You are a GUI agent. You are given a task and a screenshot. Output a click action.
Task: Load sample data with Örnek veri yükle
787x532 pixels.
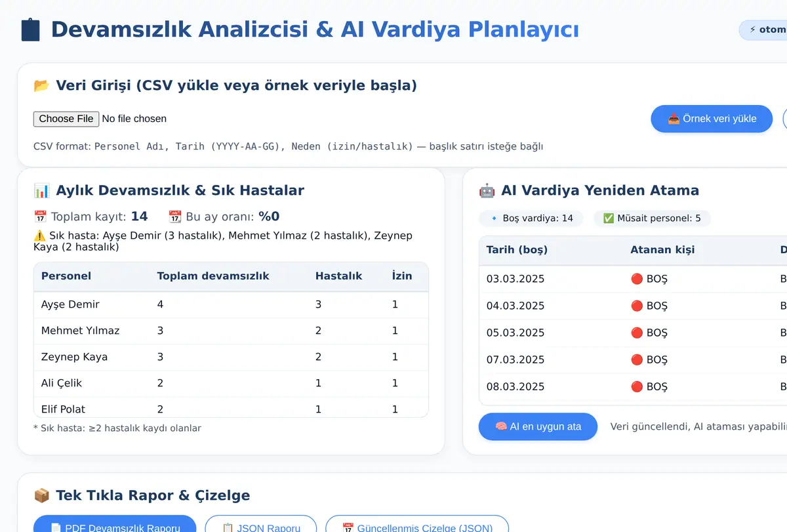pos(712,119)
